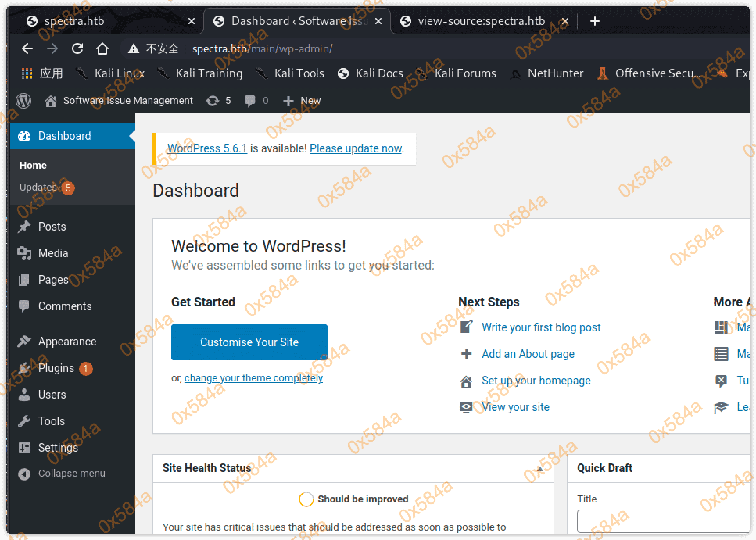
Task: Open the Plugins menu in sidebar
Action: pyautogui.click(x=56, y=368)
